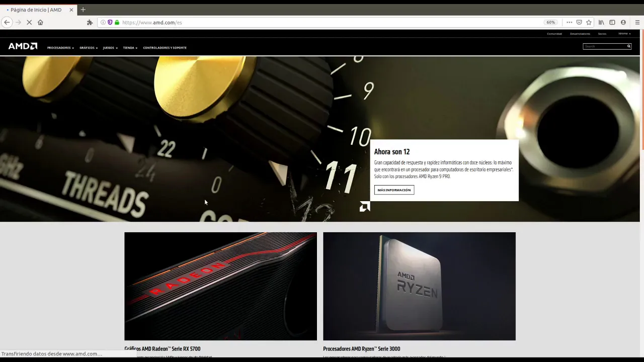Save page to Pocket icon
The image size is (644, 362).
click(579, 22)
